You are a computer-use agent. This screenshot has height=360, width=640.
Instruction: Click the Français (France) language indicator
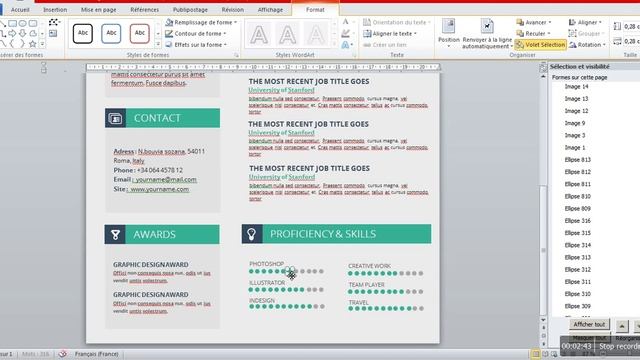96,354
